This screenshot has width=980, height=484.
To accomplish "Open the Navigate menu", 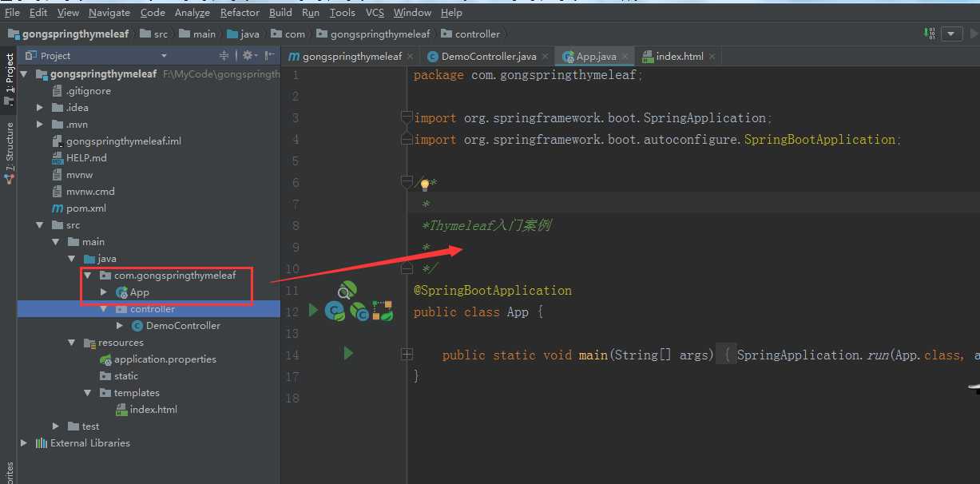I will tap(109, 13).
